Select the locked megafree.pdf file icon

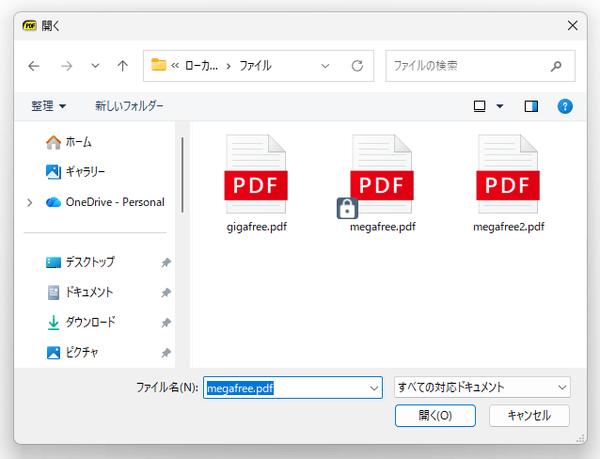coord(382,174)
